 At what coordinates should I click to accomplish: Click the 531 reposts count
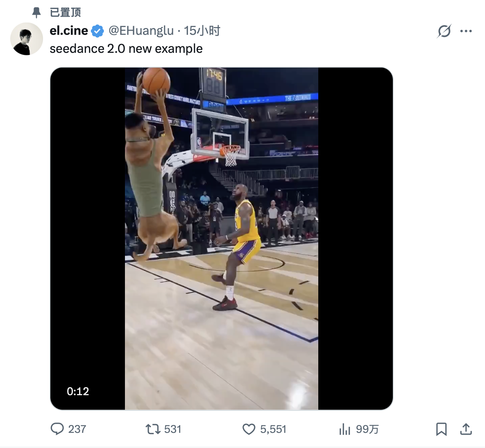[x=172, y=429]
